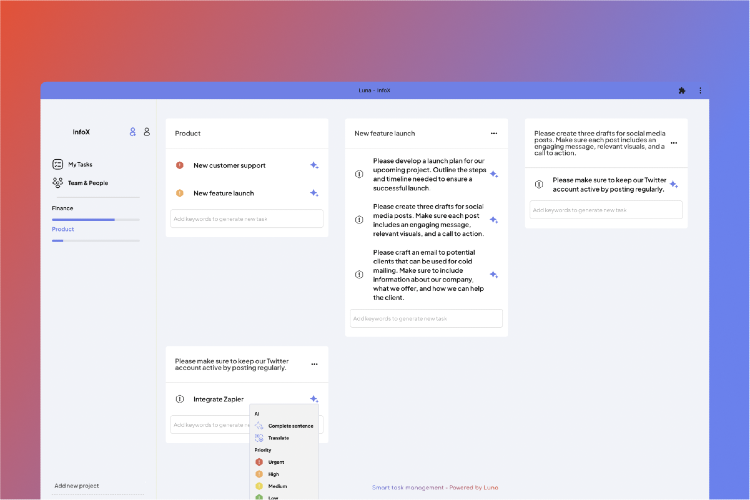The width and height of the screenshot is (750, 500).
Task: Open more options on the Twitter account card
Action: (314, 364)
